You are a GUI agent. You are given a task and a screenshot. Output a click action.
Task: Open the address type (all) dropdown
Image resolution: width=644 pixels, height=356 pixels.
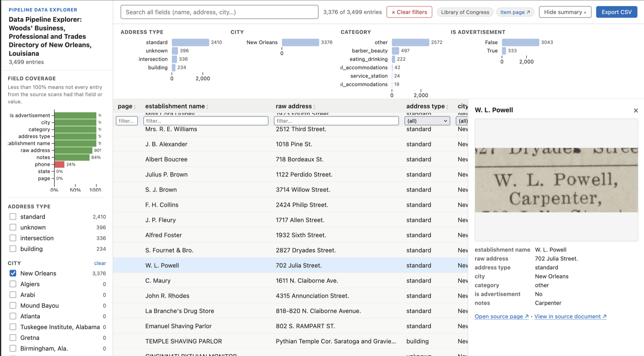pos(427,121)
